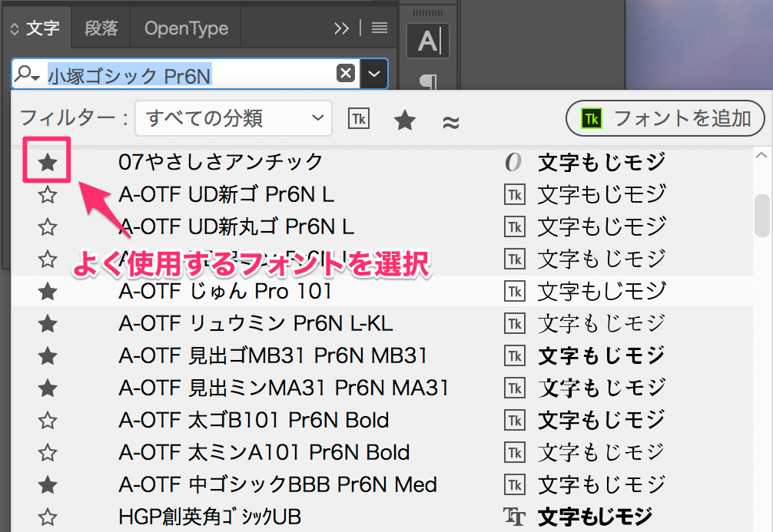The width and height of the screenshot is (773, 532).
Task: Click the フォントを追加 button
Action: (x=665, y=119)
